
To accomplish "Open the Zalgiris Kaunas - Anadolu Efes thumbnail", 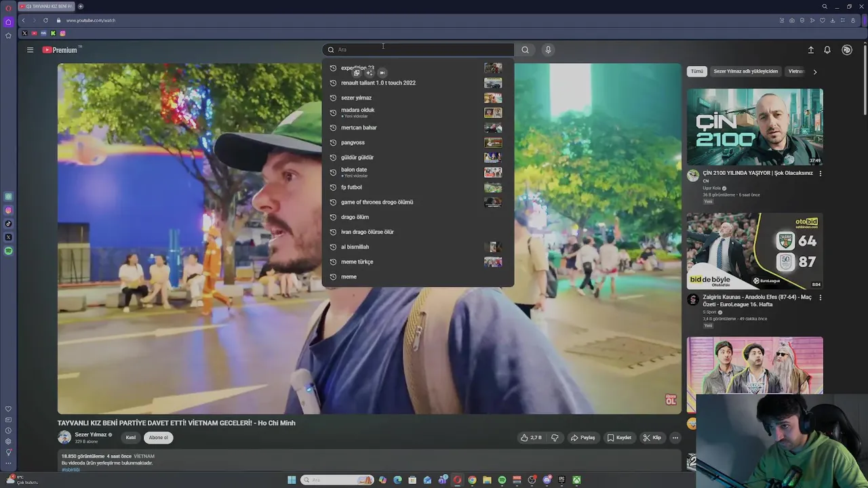I will 755,251.
